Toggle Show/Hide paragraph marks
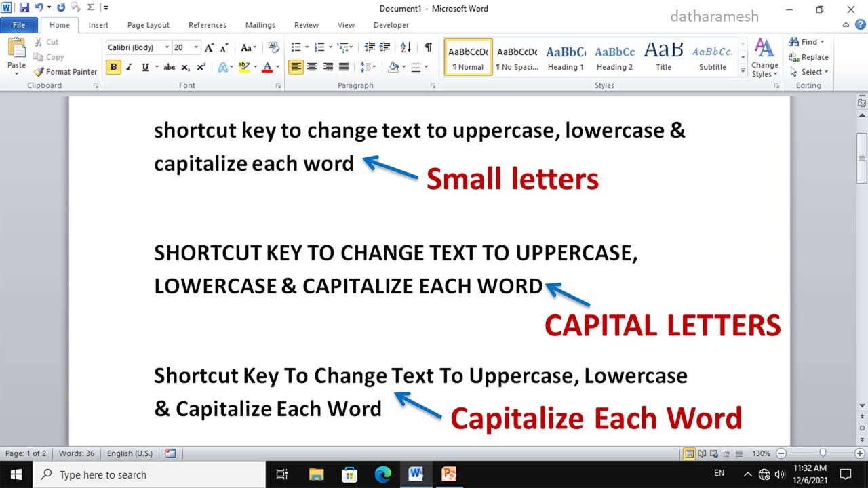This screenshot has height=488, width=868. tap(428, 47)
